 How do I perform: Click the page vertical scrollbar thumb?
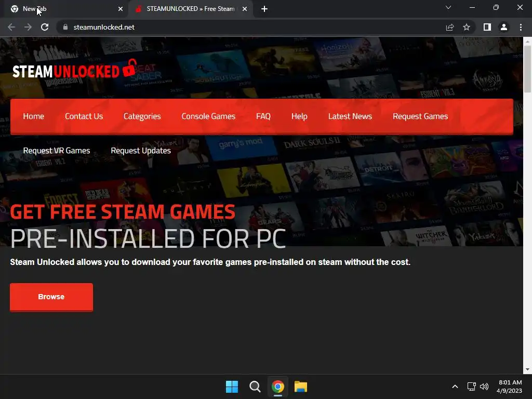(527, 69)
